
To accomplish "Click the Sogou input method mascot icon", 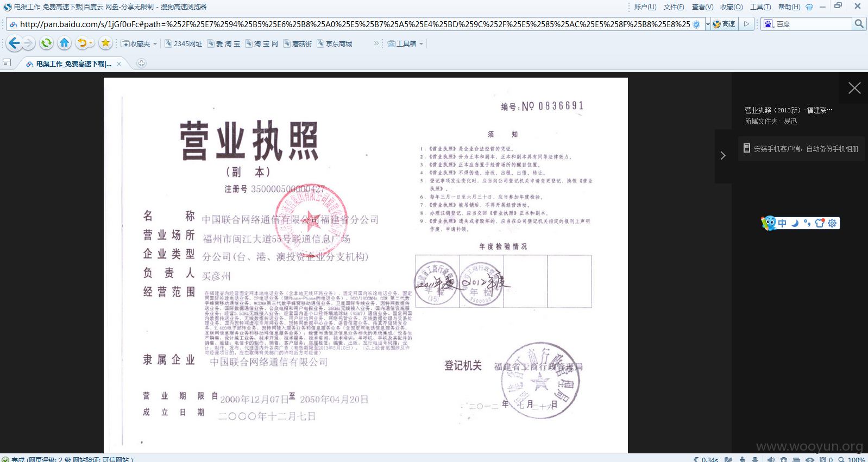I will 769,223.
